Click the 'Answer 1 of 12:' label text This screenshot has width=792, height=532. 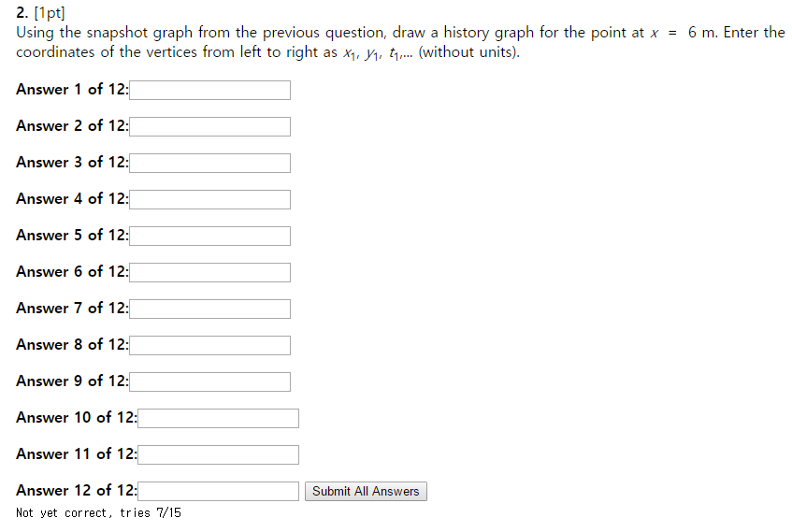pyautogui.click(x=72, y=90)
